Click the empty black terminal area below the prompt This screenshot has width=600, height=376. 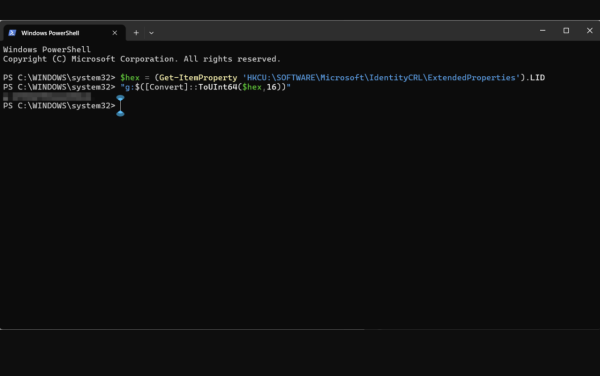[300, 222]
